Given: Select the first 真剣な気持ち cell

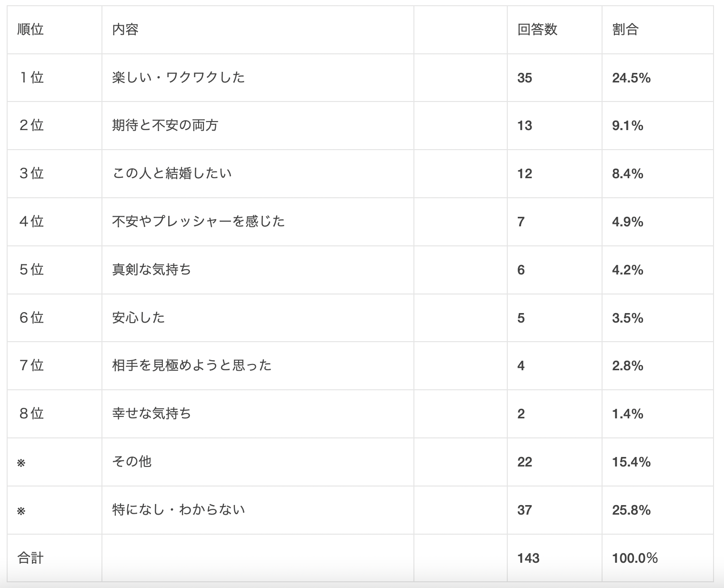Looking at the screenshot, I should coord(151,270).
